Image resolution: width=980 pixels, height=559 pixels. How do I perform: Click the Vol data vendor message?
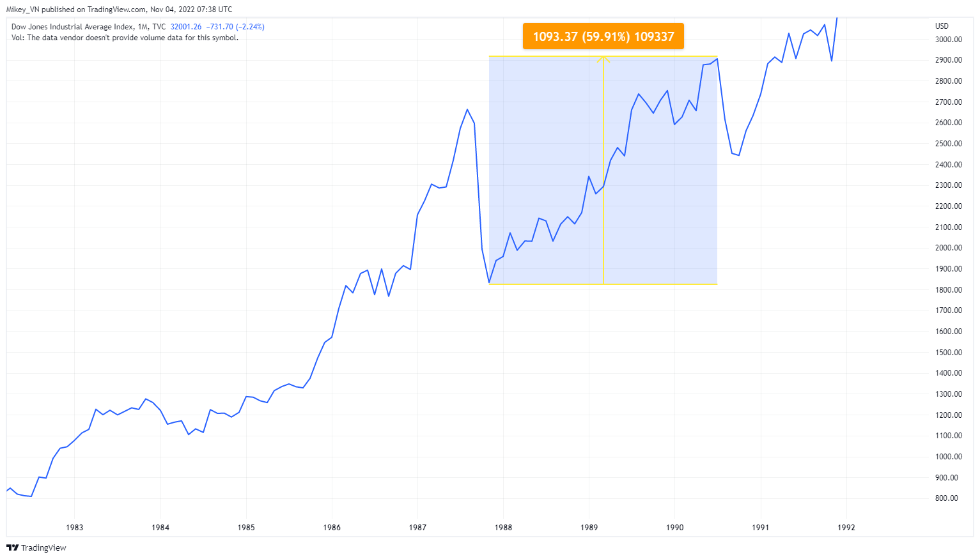[125, 38]
